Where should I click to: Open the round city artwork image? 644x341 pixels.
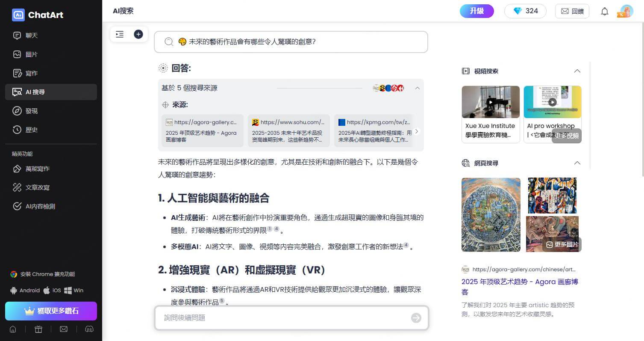tap(491, 215)
